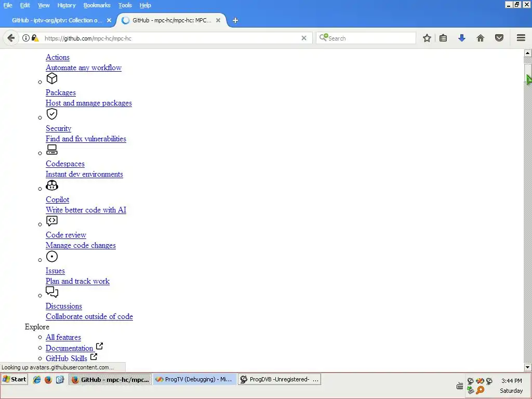Click the keyboard icon in system tray

click(460, 386)
